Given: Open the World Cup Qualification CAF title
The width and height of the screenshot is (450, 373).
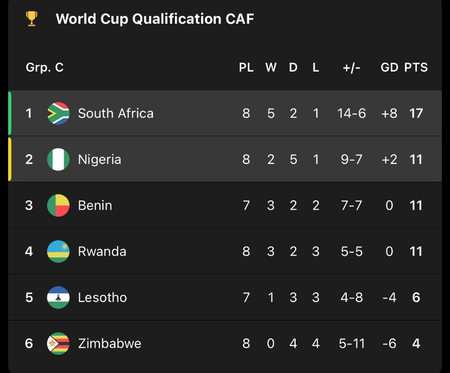Looking at the screenshot, I should [x=155, y=19].
